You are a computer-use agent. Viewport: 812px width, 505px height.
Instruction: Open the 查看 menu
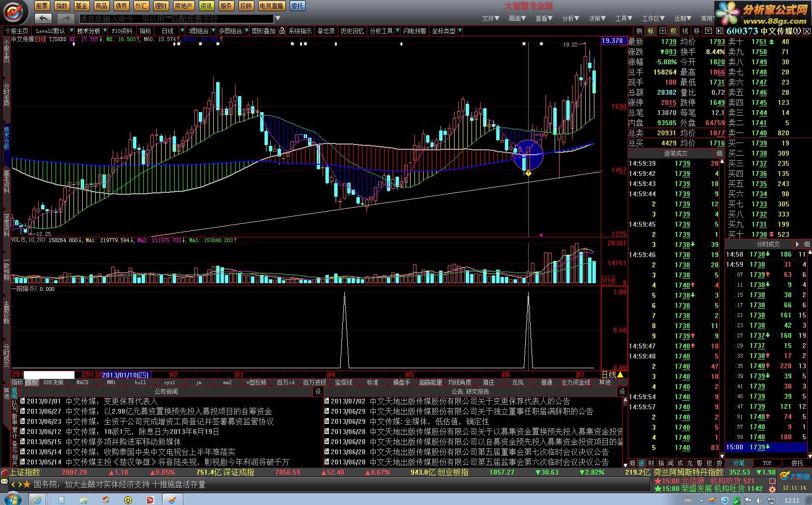[x=544, y=18]
